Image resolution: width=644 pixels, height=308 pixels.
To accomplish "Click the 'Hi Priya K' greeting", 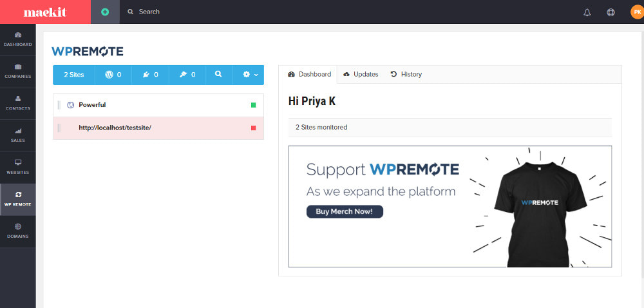I will (x=312, y=101).
